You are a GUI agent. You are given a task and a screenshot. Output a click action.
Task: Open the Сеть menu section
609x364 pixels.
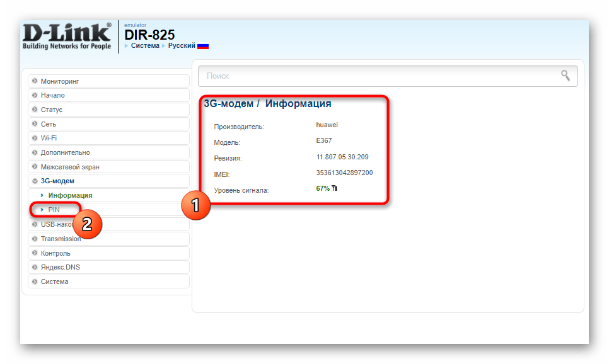click(x=49, y=124)
